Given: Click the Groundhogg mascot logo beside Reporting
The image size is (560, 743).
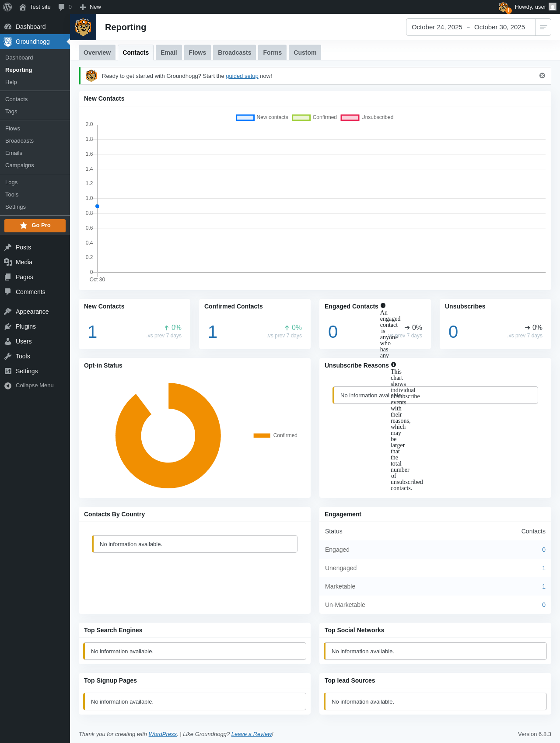Looking at the screenshot, I should (83, 27).
